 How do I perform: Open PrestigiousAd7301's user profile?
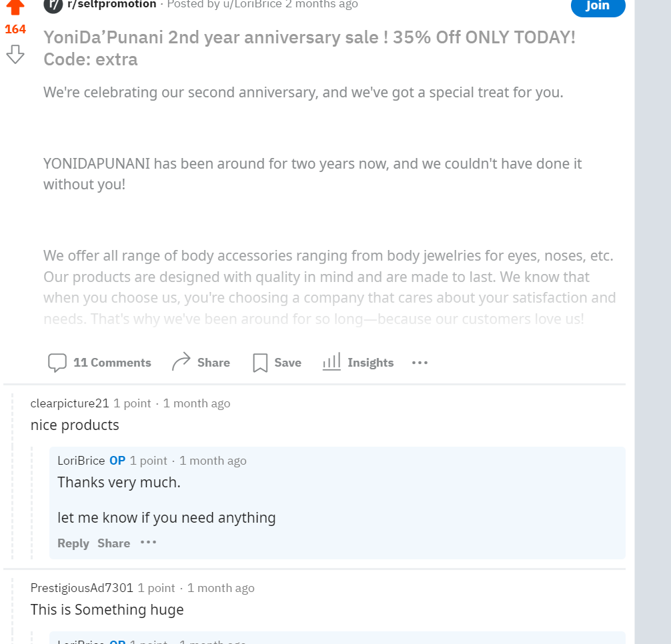click(82, 588)
